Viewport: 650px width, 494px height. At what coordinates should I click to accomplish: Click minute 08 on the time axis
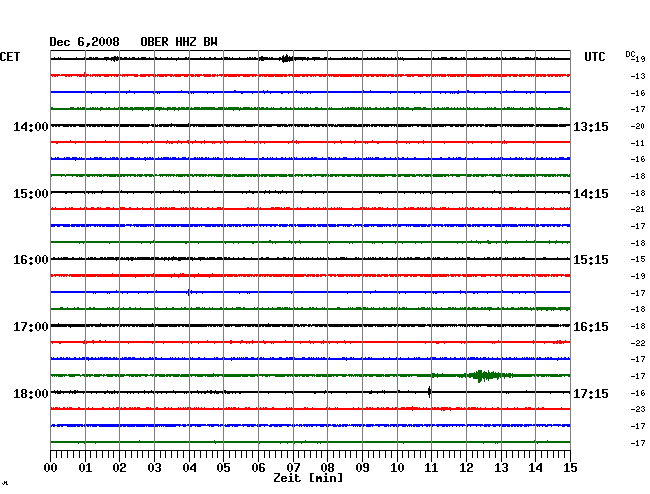click(x=327, y=467)
